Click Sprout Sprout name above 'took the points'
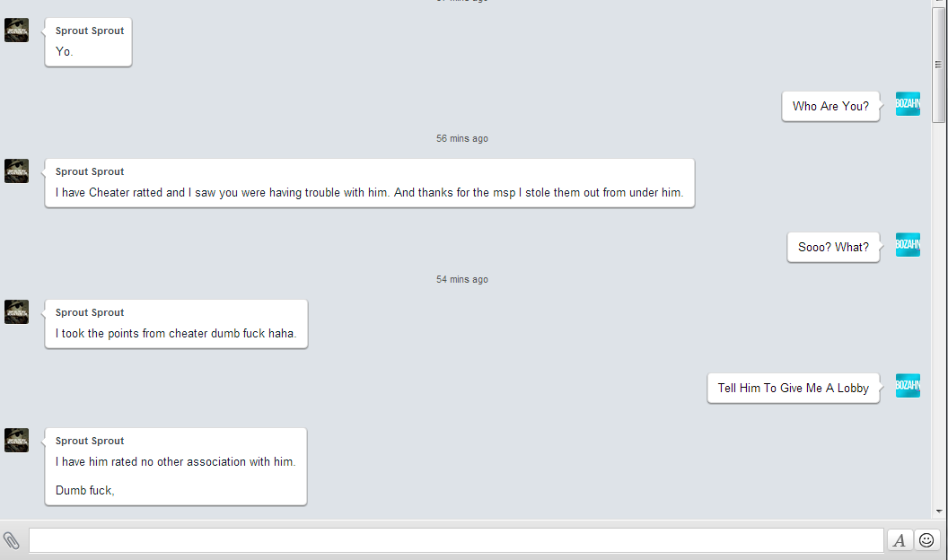Viewport: 948px width, 560px height. coord(90,312)
